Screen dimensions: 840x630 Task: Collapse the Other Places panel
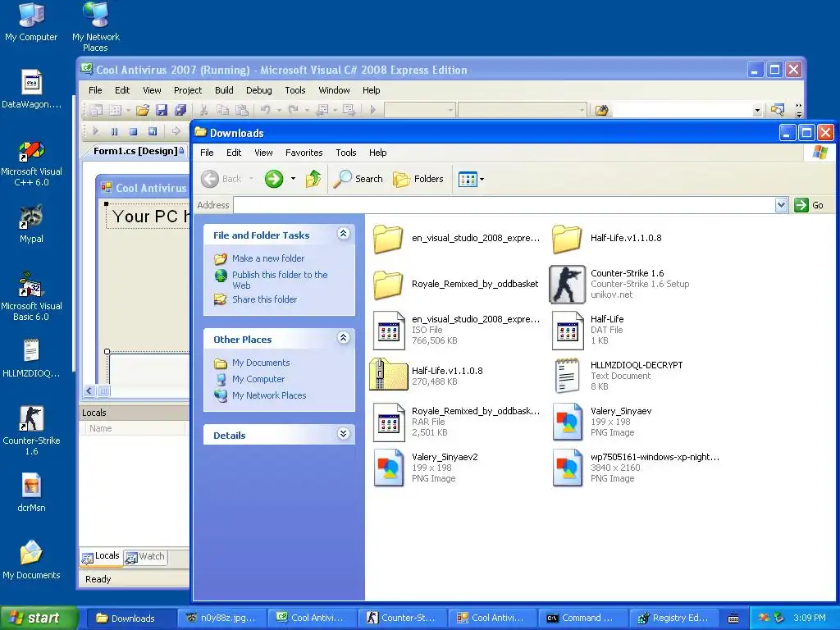(344, 337)
